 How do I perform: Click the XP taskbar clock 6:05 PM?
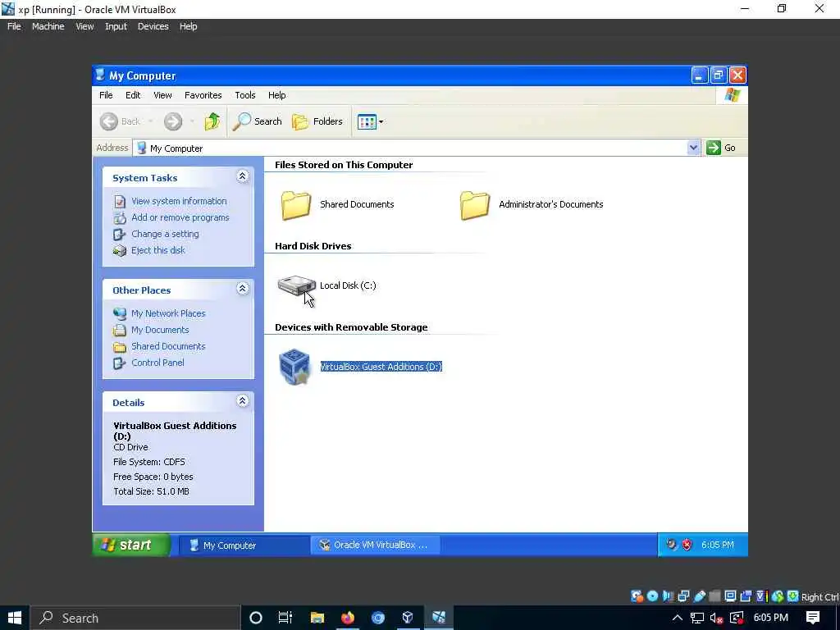(x=717, y=545)
